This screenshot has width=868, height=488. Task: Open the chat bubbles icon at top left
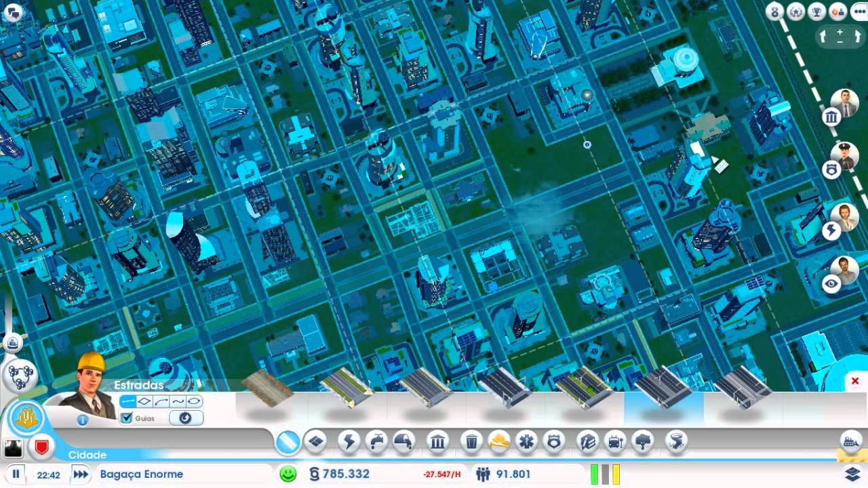tap(12, 12)
